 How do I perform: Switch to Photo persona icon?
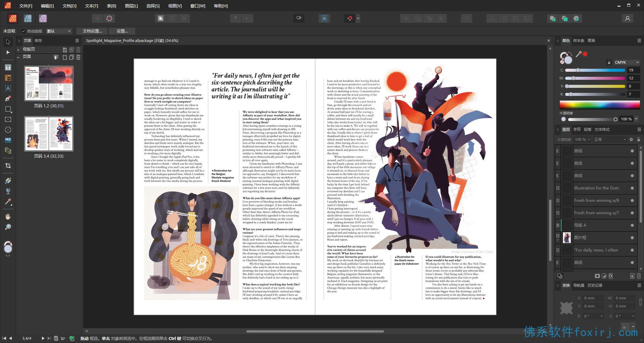[43, 18]
